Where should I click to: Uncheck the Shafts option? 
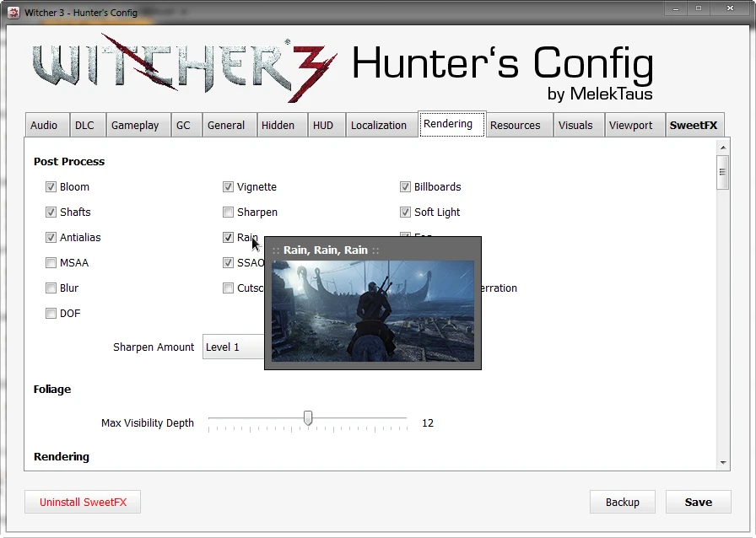51,212
